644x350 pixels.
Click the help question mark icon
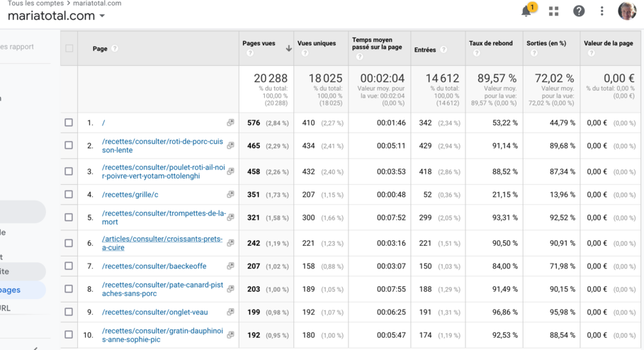coord(579,11)
